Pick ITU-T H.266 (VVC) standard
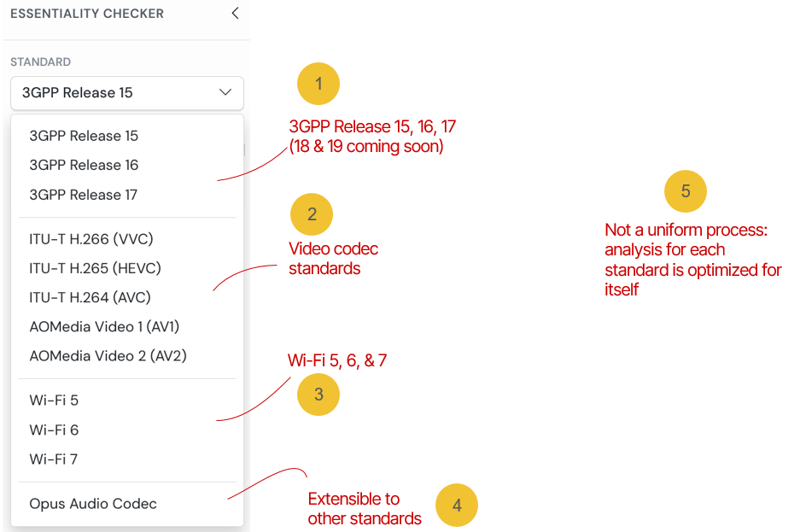Screen dimensions: 800x532 (127, 239)
